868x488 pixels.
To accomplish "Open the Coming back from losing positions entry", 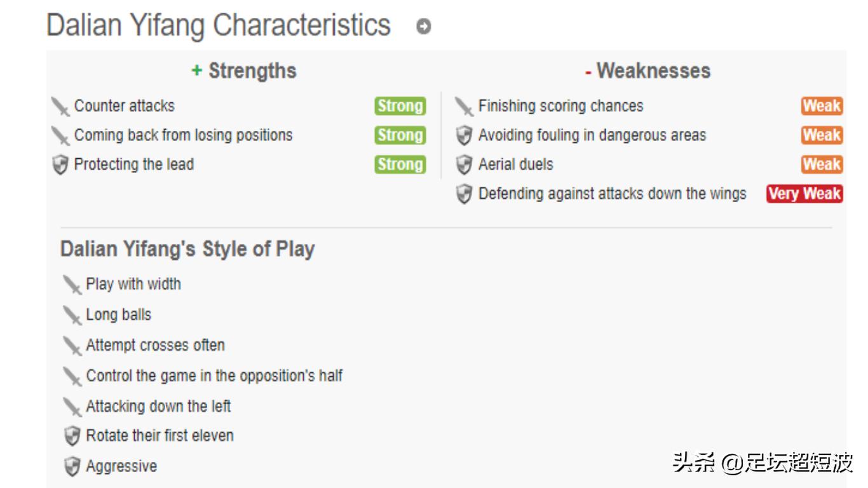I will pos(183,135).
